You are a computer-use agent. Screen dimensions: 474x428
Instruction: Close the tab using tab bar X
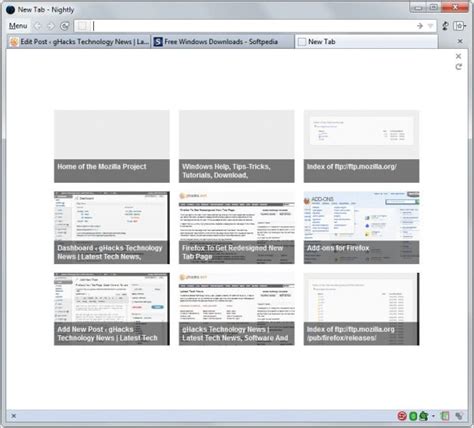click(x=460, y=41)
